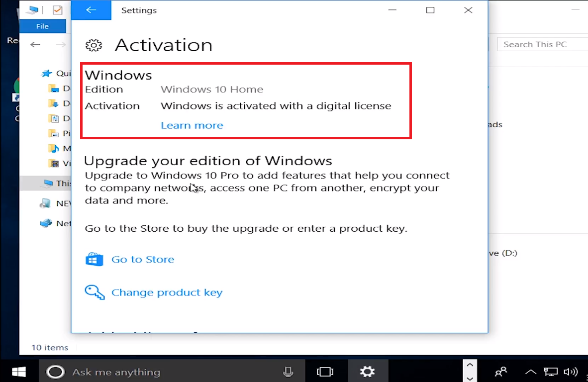
Task: Open the Windows Start menu
Action: coord(19,372)
